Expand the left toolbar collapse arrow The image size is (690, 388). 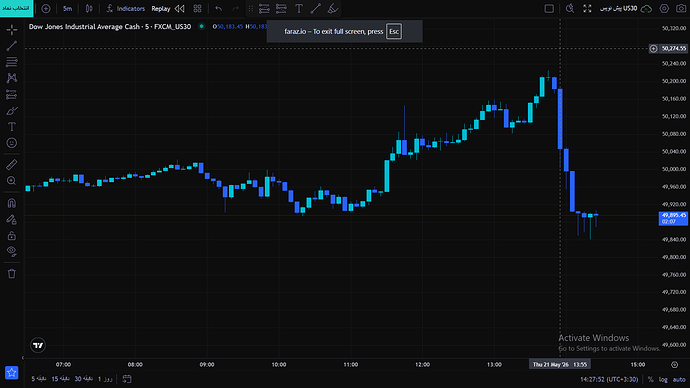click(23, 358)
